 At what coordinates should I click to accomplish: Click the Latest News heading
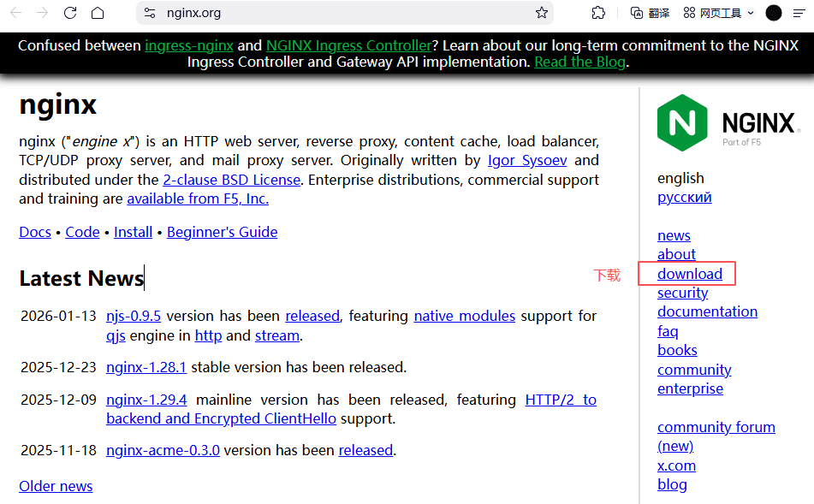coord(81,279)
